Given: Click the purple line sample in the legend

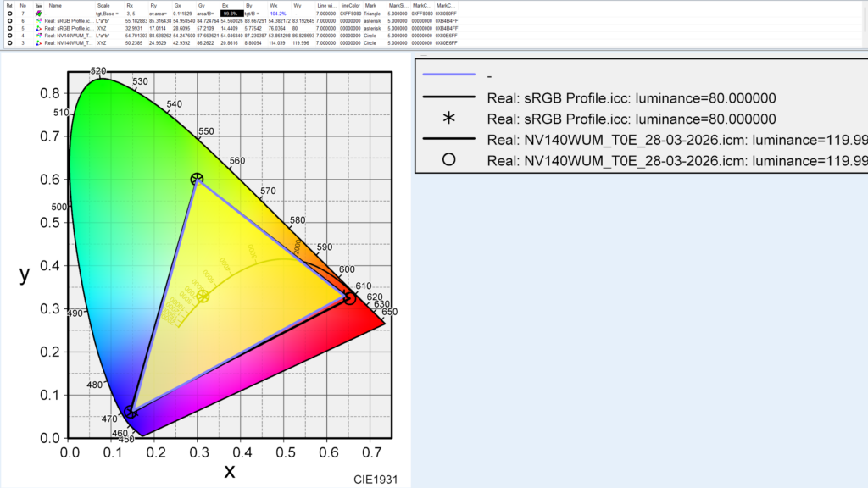Looking at the screenshot, I should 448,77.
